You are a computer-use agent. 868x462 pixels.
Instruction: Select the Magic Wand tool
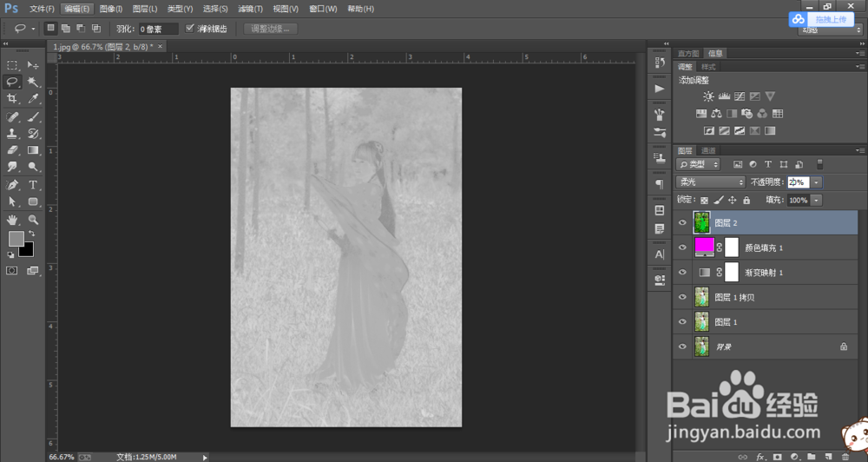tap(33, 82)
